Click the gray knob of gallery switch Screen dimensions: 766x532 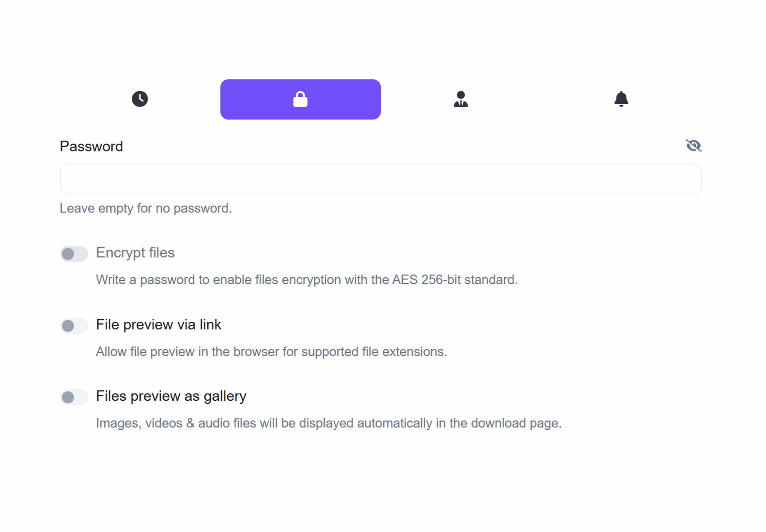point(68,397)
